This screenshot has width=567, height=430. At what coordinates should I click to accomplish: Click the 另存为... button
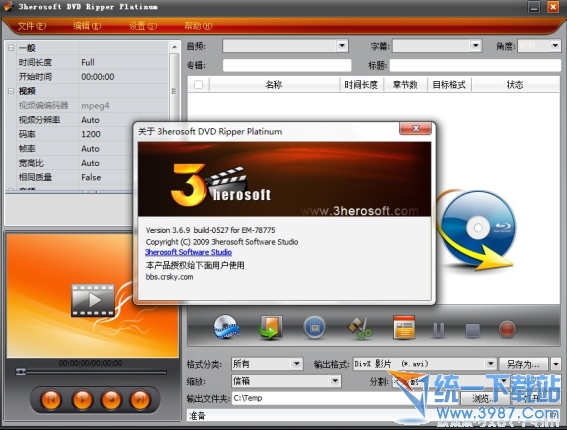[x=524, y=364]
